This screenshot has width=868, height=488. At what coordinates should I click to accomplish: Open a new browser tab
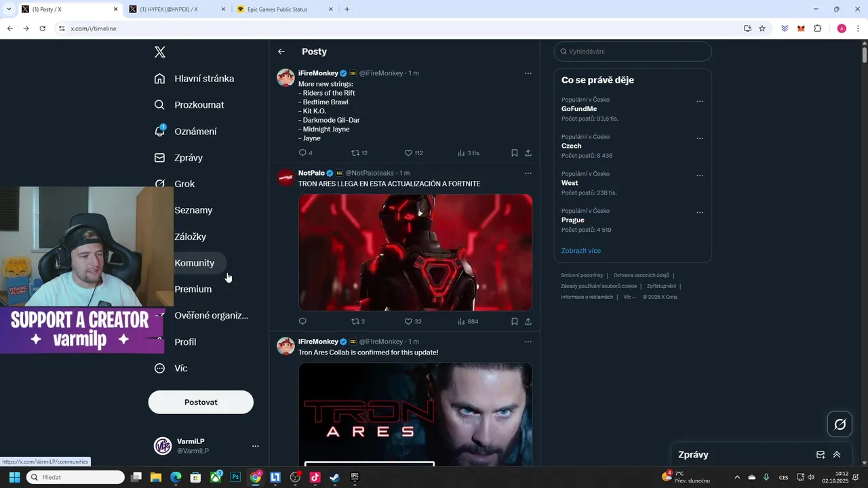point(347,9)
